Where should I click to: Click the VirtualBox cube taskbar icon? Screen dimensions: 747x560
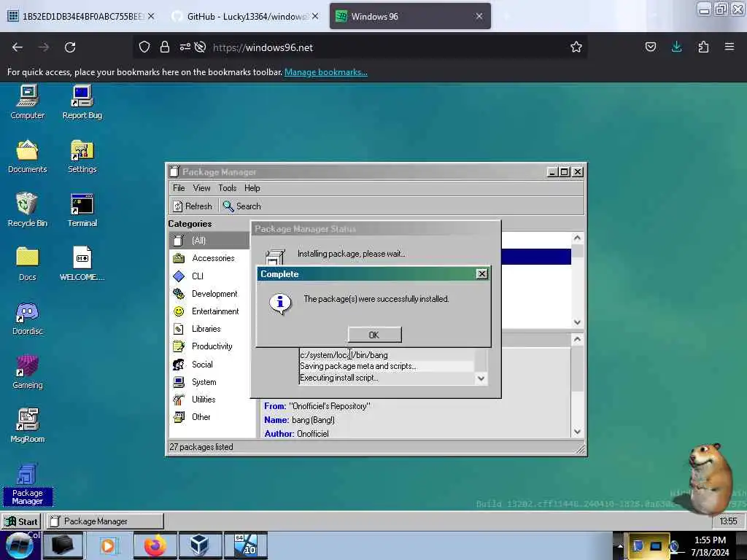pyautogui.click(x=200, y=545)
